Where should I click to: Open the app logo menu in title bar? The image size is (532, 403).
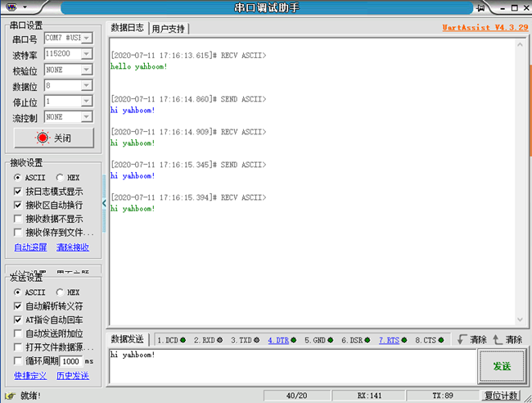(11, 7)
